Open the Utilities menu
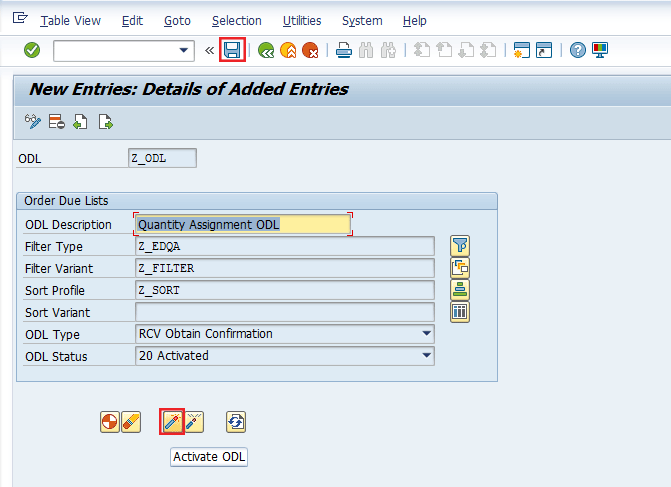The width and height of the screenshot is (671, 487). point(302,20)
